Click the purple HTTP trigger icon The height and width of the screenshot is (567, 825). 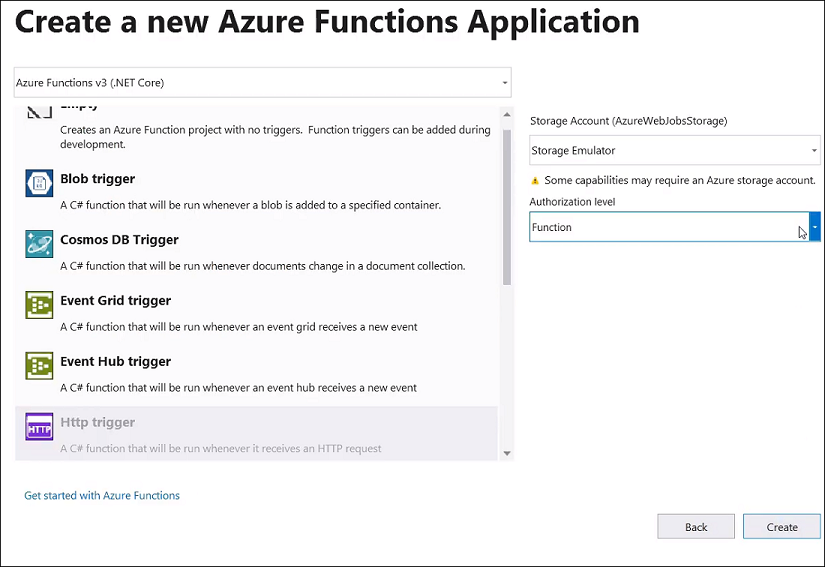click(x=39, y=427)
